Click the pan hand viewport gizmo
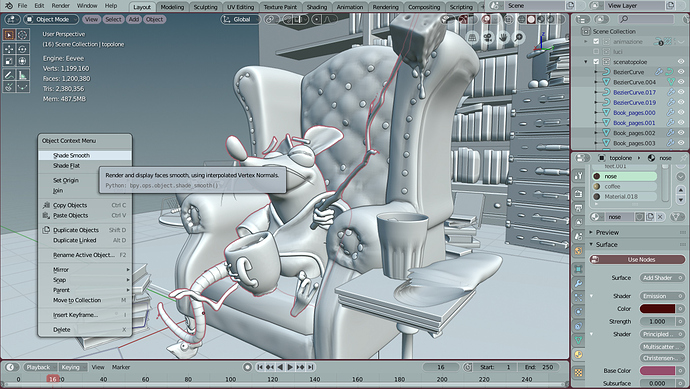 click(503, 38)
